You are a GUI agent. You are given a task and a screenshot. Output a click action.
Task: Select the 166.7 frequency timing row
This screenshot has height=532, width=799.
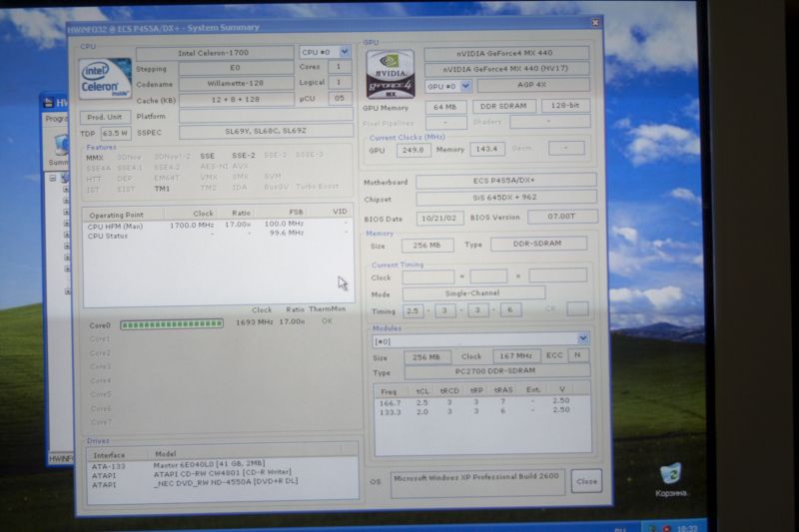pyautogui.click(x=482, y=402)
